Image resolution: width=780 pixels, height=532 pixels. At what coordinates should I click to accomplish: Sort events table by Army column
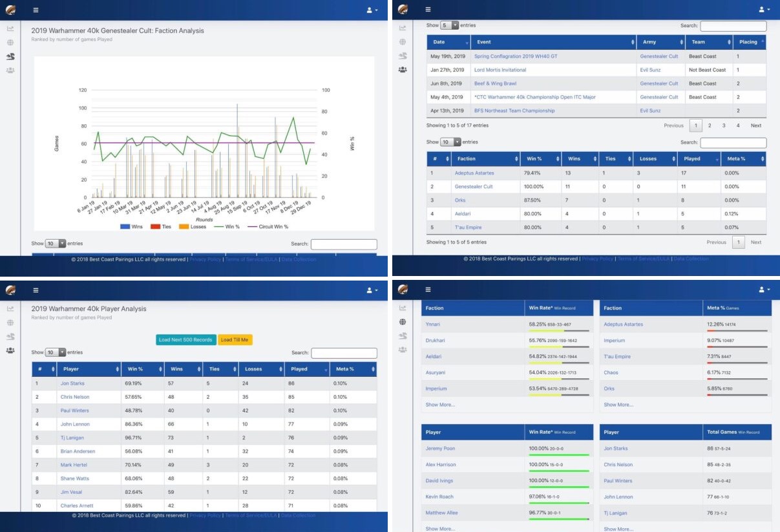tap(660, 42)
